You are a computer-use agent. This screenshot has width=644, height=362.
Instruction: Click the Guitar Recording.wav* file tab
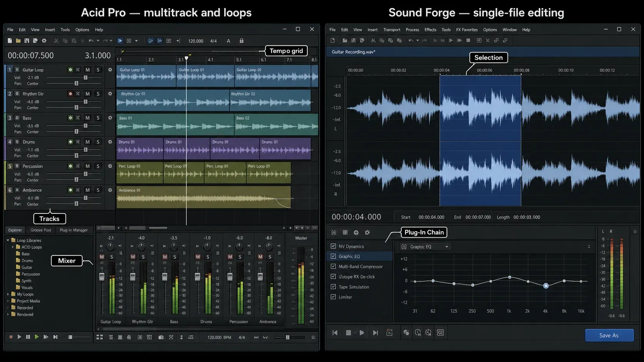coord(354,52)
